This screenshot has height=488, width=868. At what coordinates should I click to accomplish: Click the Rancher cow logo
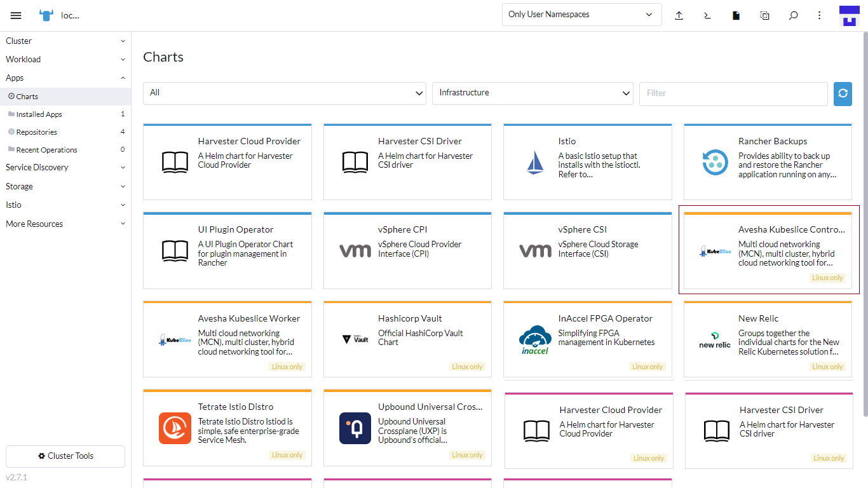(x=46, y=15)
